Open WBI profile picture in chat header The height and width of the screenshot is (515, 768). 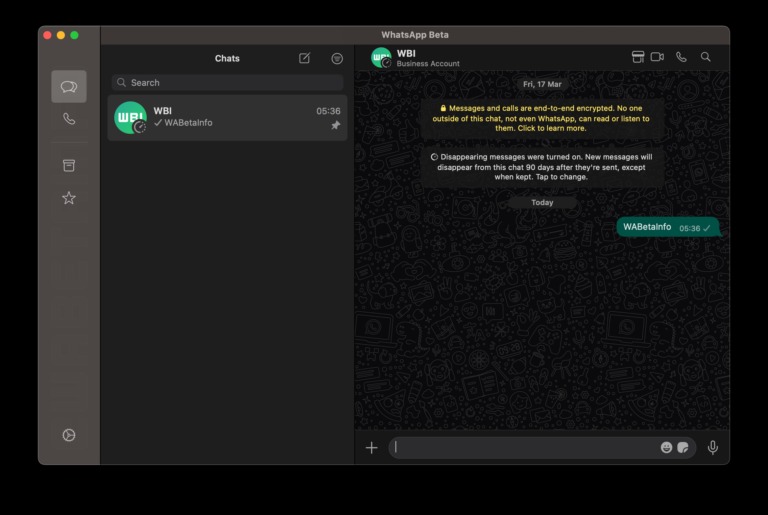[x=381, y=58]
